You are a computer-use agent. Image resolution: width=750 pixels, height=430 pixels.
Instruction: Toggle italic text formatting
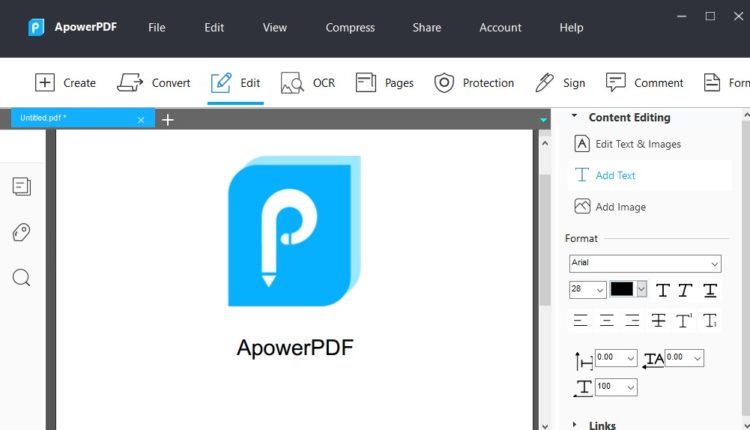coord(685,290)
